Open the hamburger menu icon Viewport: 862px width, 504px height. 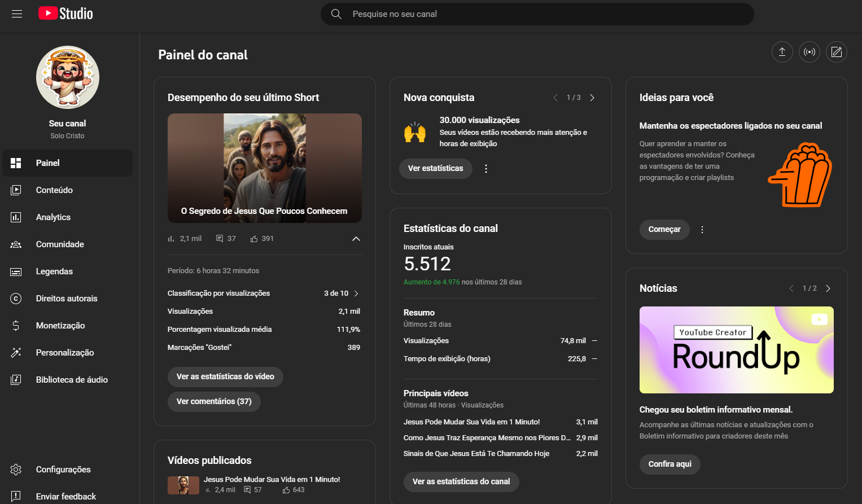pos(17,14)
